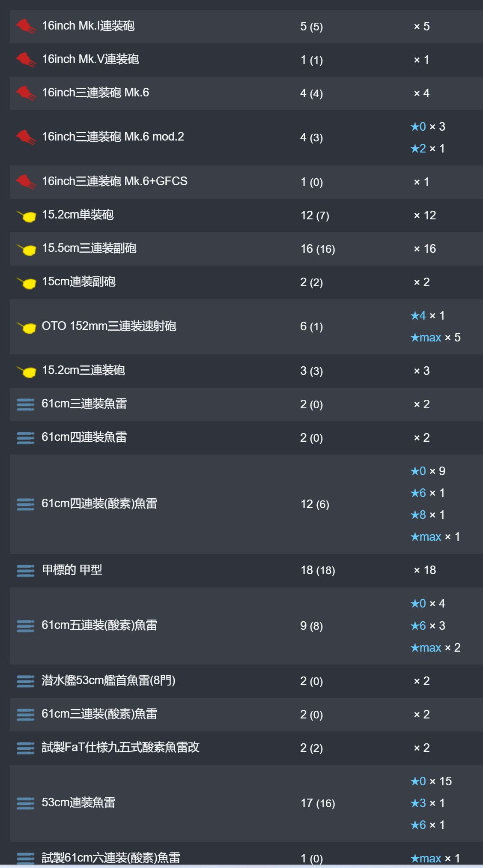The height and width of the screenshot is (868, 483).
Task: Click torpedo icon for 61cm三連装魚雷
Action: click(25, 404)
